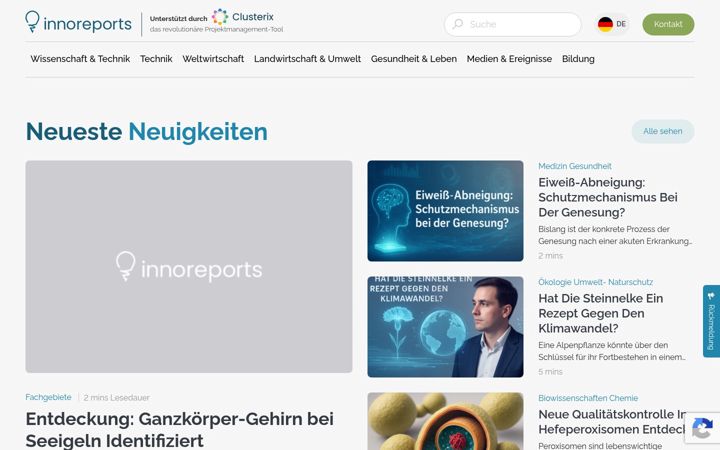This screenshot has width=720, height=450.
Task: Open the Technik menu item
Action: (156, 59)
